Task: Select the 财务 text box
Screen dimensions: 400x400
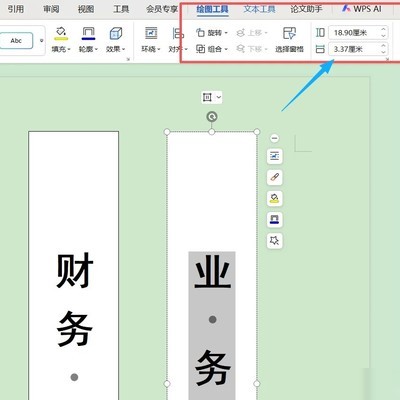Action: point(74,265)
